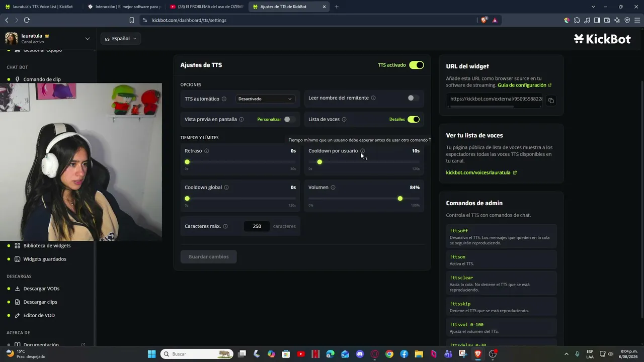Click the Cooldown por usuario slider handle

point(319,162)
